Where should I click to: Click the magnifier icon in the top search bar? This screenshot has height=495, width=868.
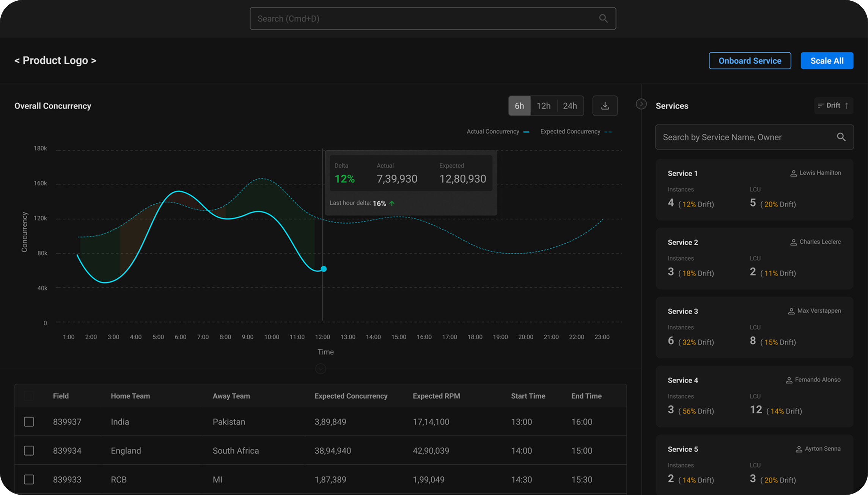[603, 18]
